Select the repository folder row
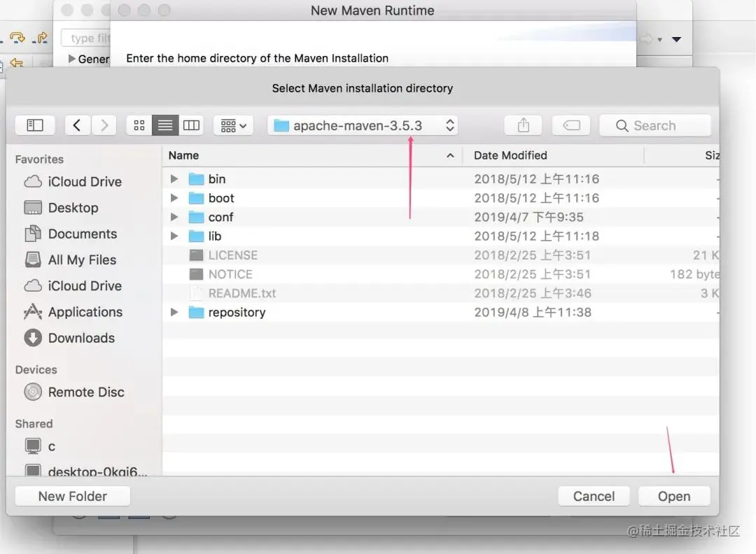This screenshot has height=554, width=756. [x=441, y=312]
